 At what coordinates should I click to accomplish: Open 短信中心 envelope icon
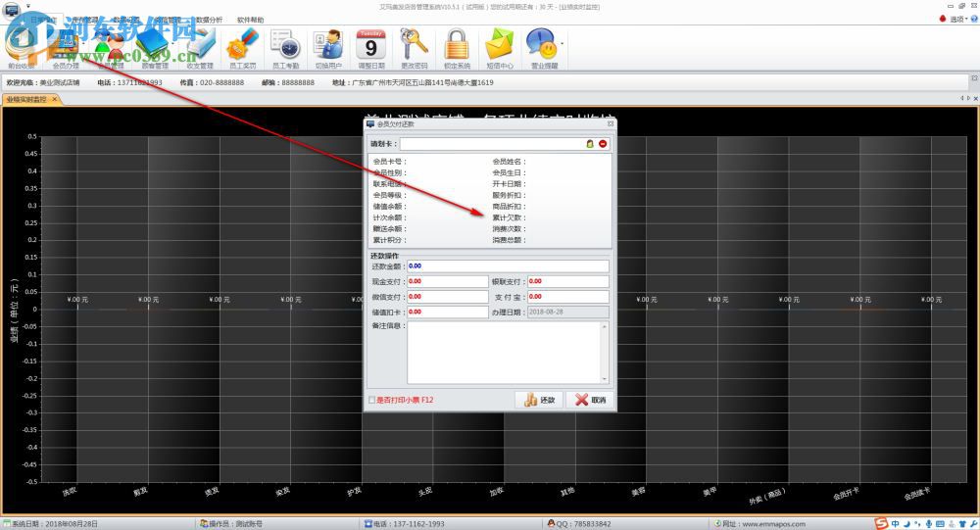coord(500,49)
